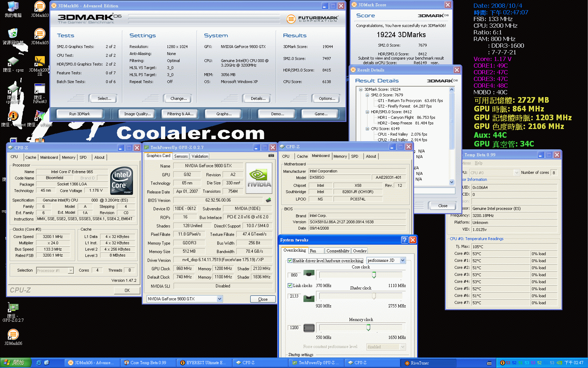This screenshot has height=368, width=588.
Task: Collapse the SM2.0 Score: 7679 tree node
Action: 367,95
